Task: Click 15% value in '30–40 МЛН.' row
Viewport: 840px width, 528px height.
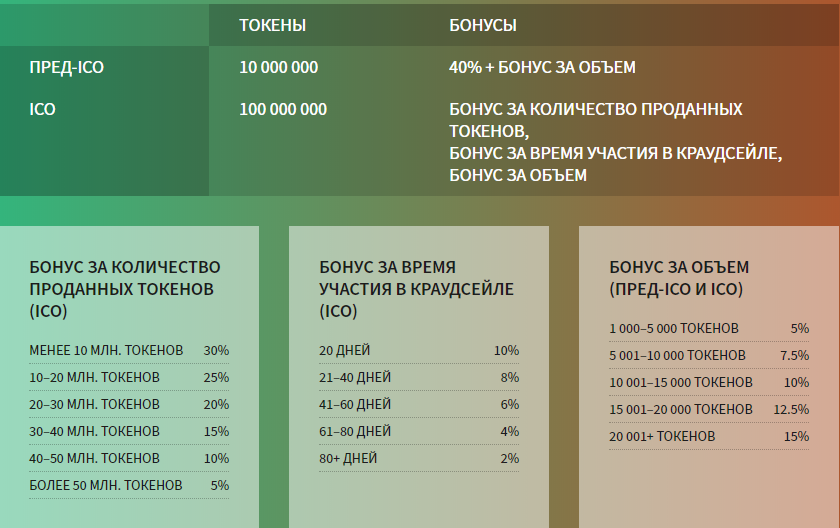Action: tap(216, 431)
